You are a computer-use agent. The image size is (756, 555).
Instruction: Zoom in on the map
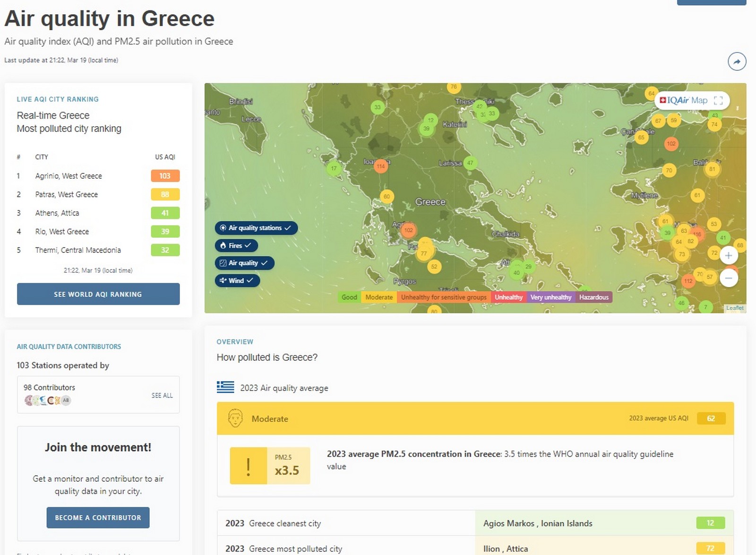[728, 256]
